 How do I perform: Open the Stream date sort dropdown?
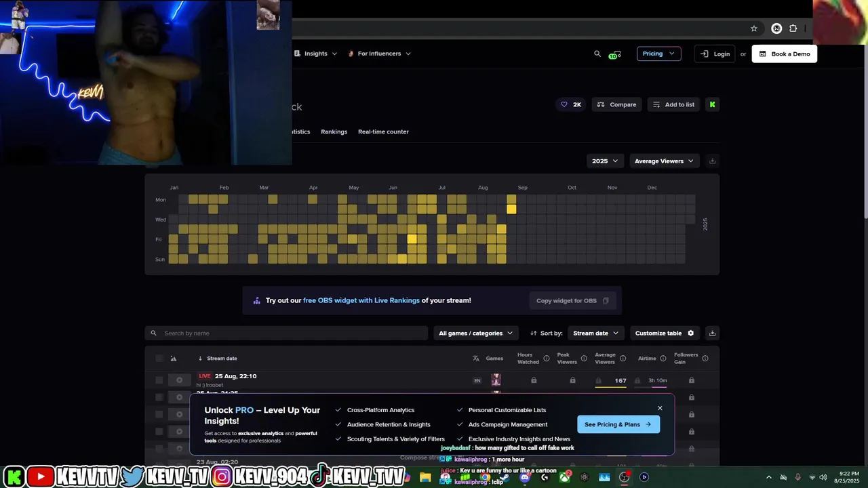pos(595,333)
